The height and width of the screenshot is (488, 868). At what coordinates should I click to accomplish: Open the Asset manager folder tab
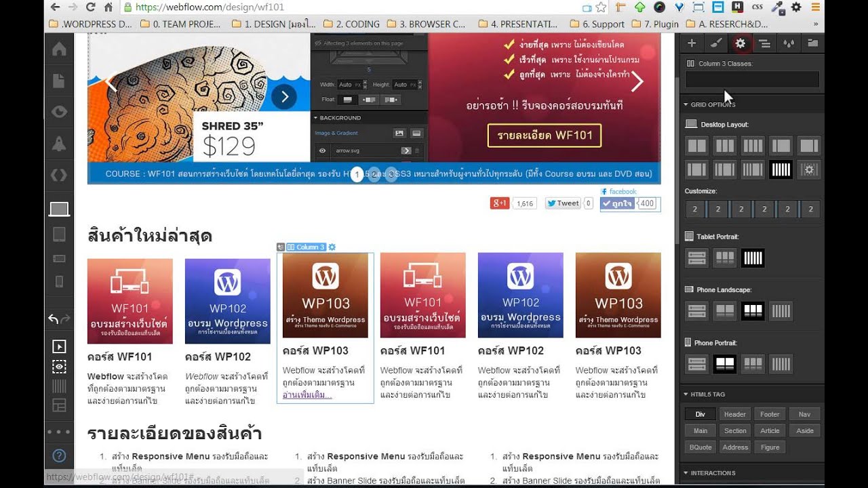tap(812, 43)
